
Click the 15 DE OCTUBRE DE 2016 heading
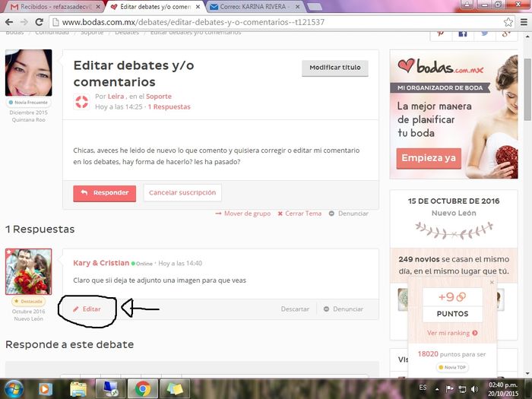[x=454, y=201]
